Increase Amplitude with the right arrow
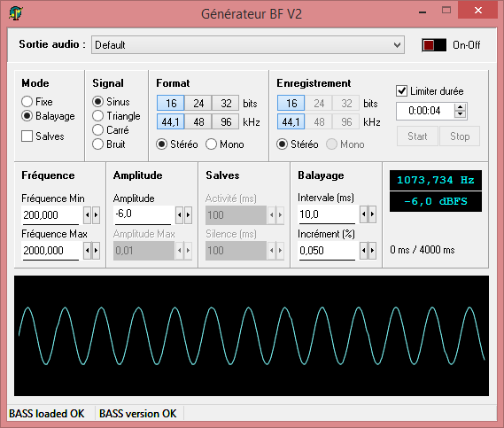The image size is (504, 428). tap(189, 214)
